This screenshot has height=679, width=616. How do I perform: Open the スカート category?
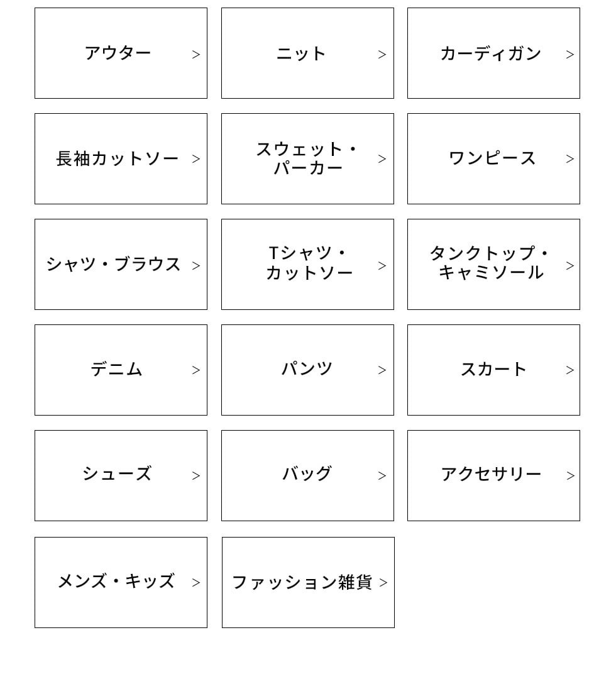tap(493, 370)
